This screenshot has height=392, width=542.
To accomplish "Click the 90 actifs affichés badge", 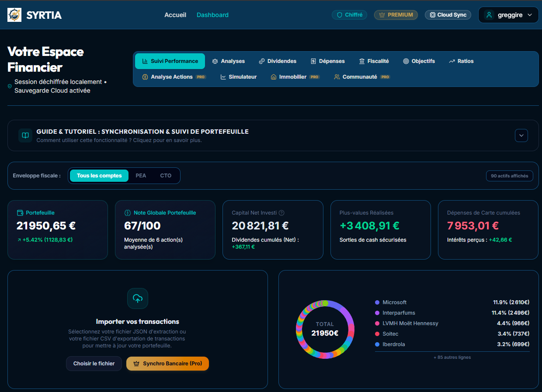I will point(510,176).
